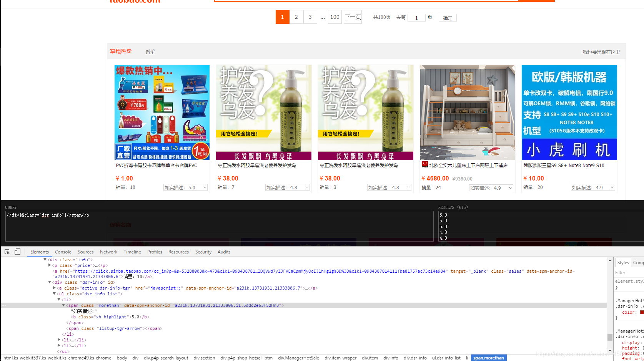Select div.dsr-info breadcrumb

point(415,358)
